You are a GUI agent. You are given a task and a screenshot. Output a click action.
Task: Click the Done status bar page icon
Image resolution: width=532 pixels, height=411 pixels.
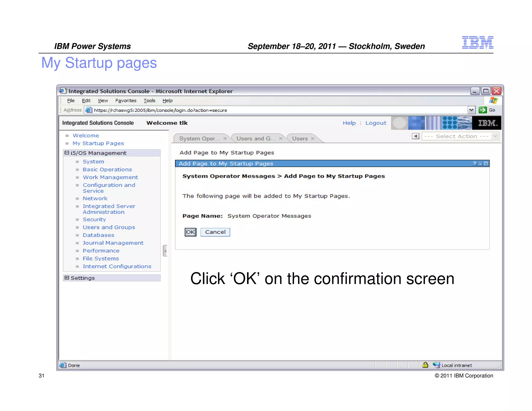[63, 365]
